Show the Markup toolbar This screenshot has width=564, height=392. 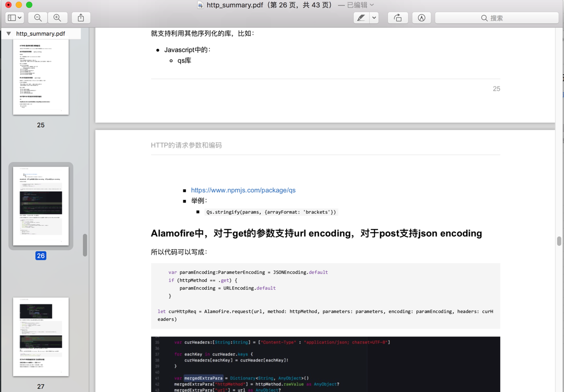click(x=422, y=18)
